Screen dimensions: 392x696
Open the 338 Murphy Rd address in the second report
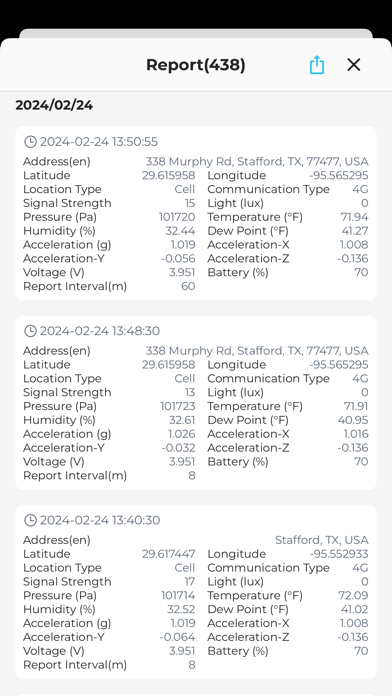tap(257, 351)
